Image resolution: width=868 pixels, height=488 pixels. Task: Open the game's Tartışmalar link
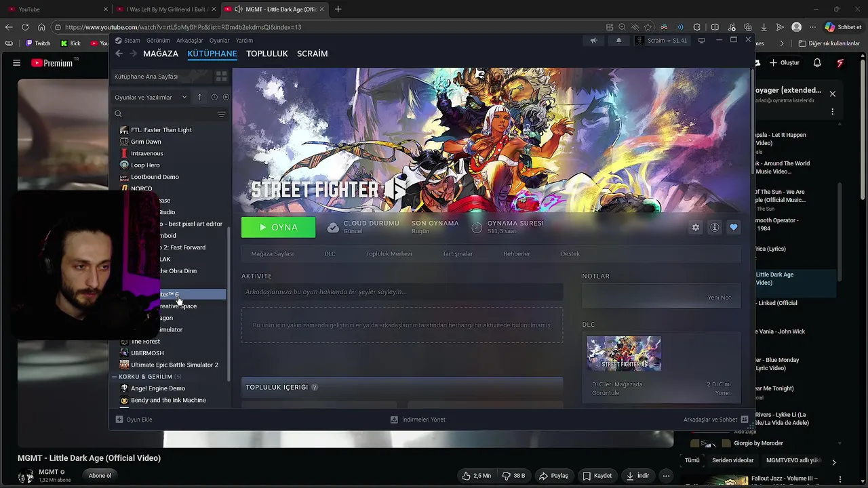coord(458,253)
